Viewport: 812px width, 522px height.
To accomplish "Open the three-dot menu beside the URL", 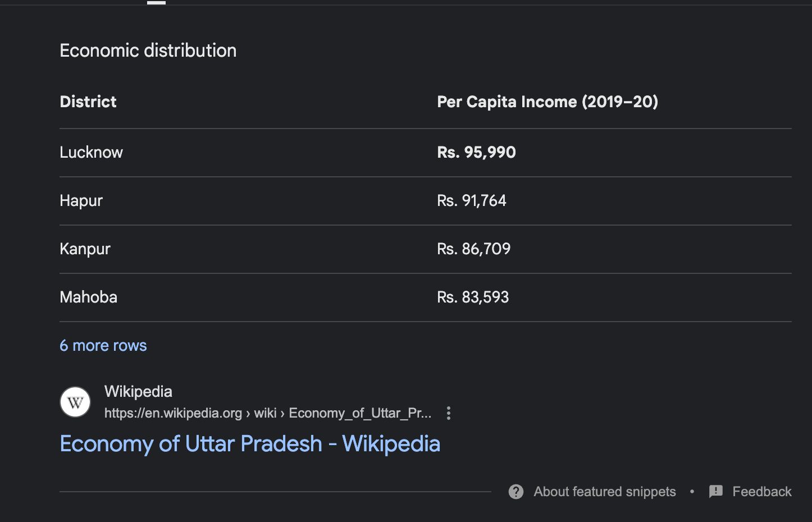I will [x=448, y=413].
